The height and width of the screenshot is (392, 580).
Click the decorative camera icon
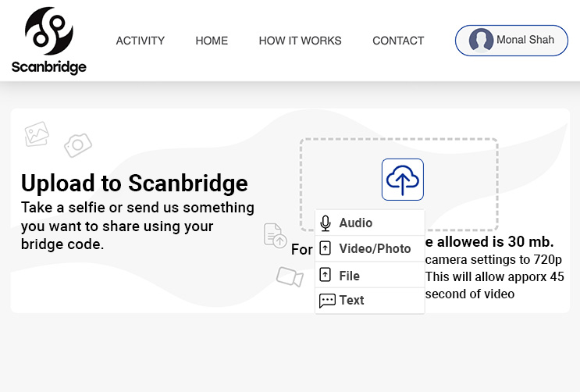point(78,145)
